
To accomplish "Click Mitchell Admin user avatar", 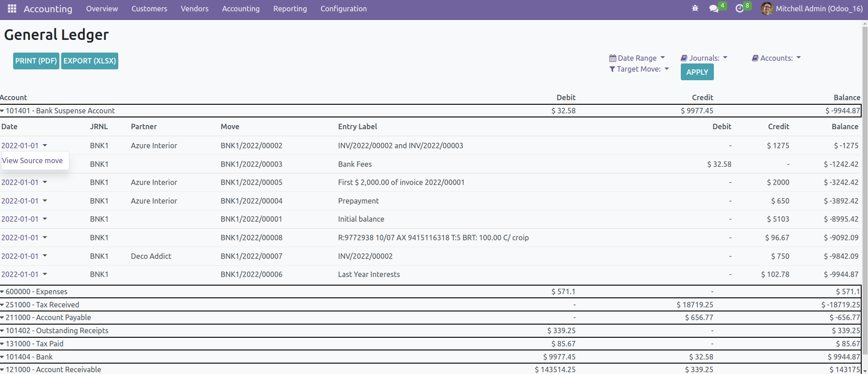I will point(767,9).
